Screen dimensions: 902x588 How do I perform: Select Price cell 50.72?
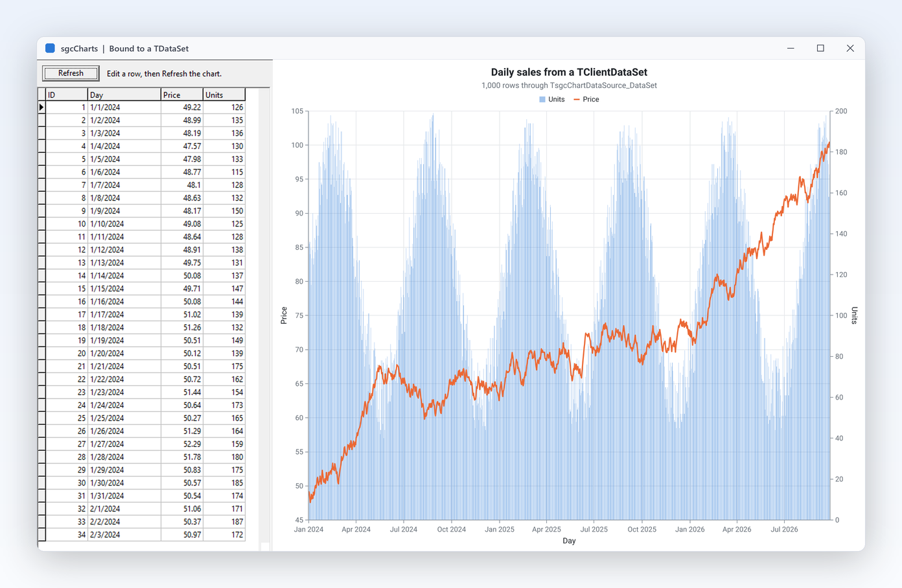click(x=182, y=379)
